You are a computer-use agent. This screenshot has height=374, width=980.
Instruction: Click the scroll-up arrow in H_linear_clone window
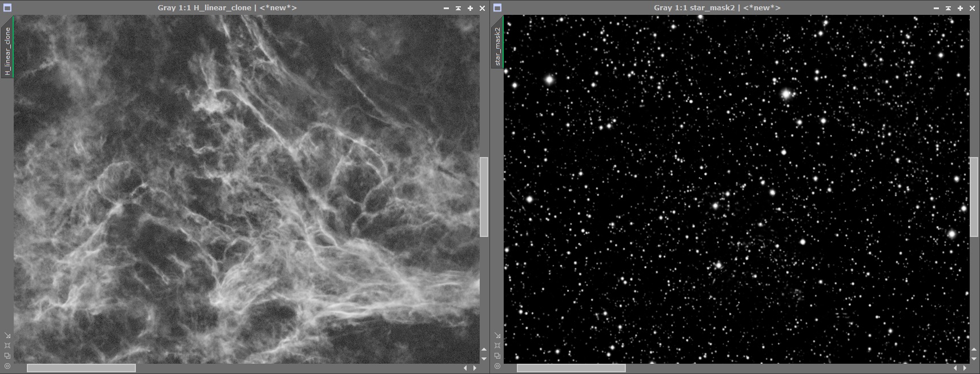[484, 349]
